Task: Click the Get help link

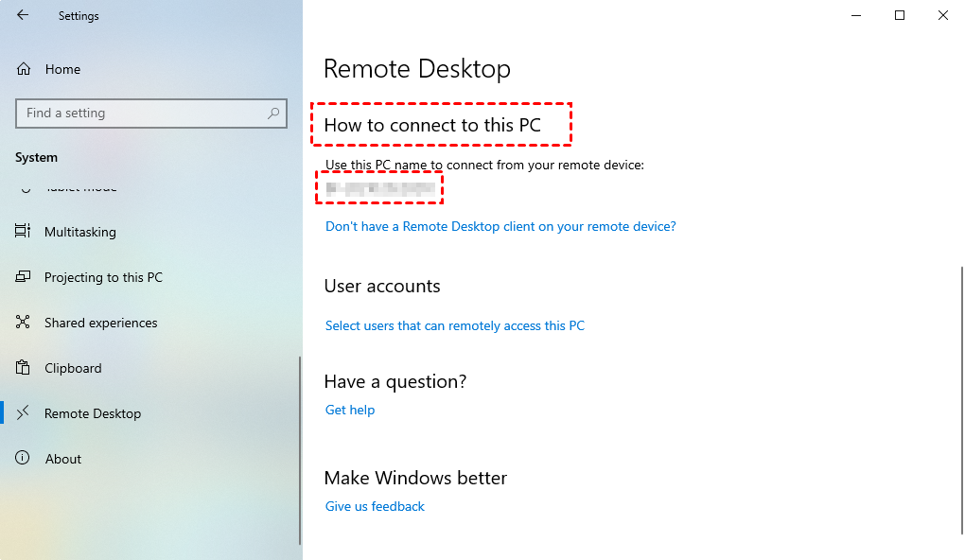Action: [x=350, y=409]
